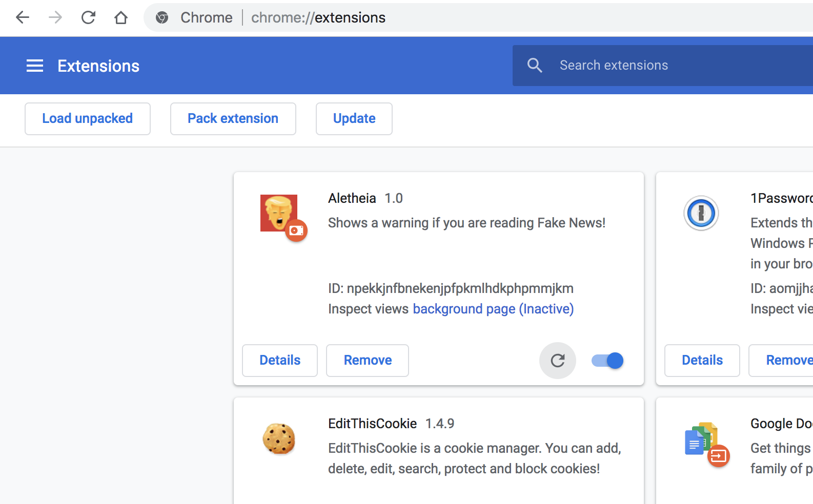813x504 pixels.
Task: Click the EditThisCookie extension name
Action: pyautogui.click(x=373, y=424)
